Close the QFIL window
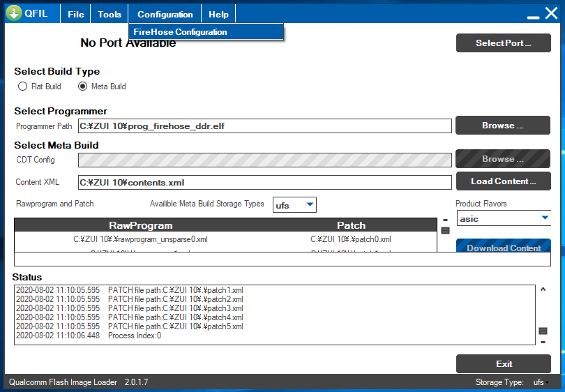The width and height of the screenshot is (565, 392). [x=552, y=13]
